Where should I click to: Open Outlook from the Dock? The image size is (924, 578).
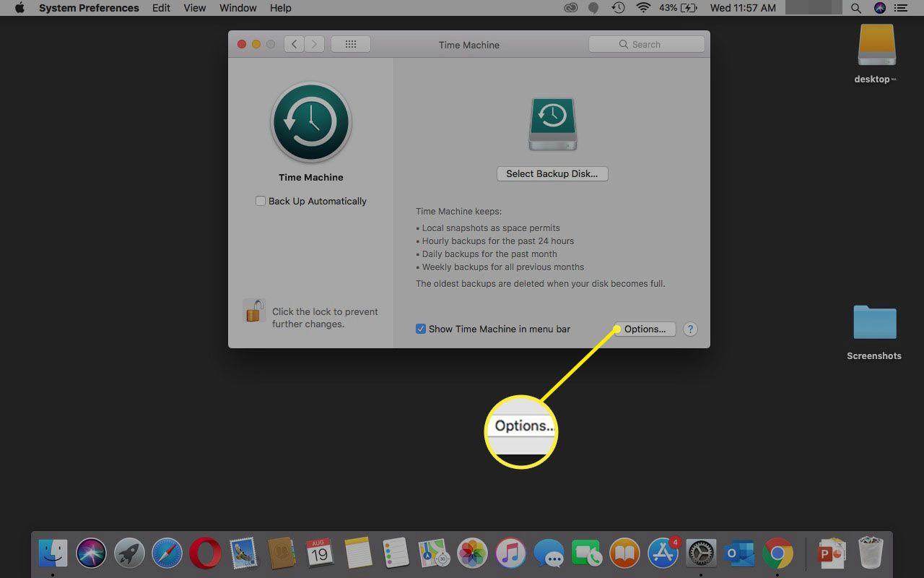coord(739,553)
